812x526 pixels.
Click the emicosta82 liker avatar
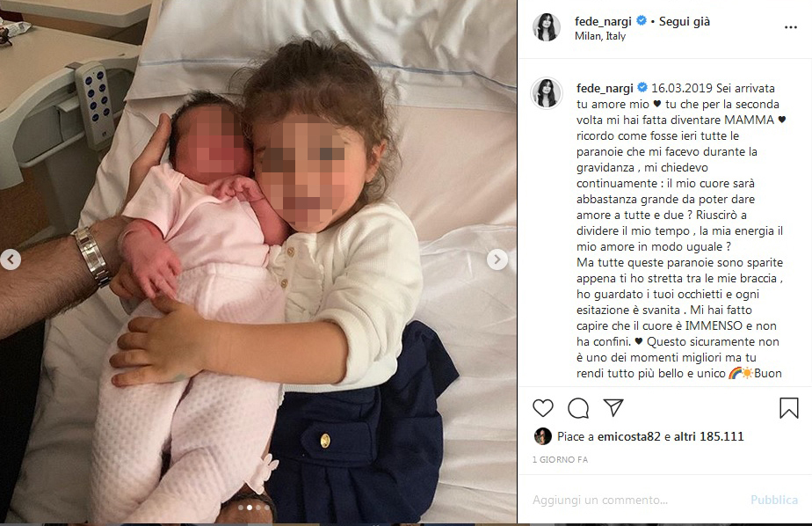[x=542, y=436]
